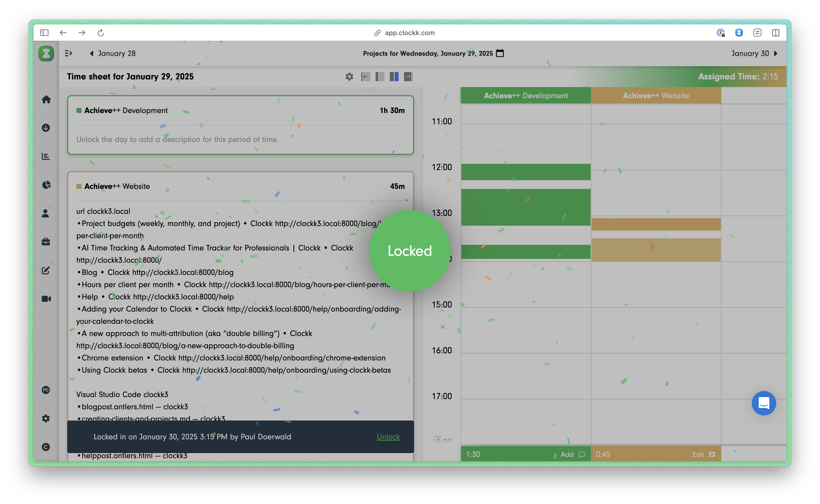
Task: Open the blue Clockk browser extension icon
Action: (x=739, y=33)
